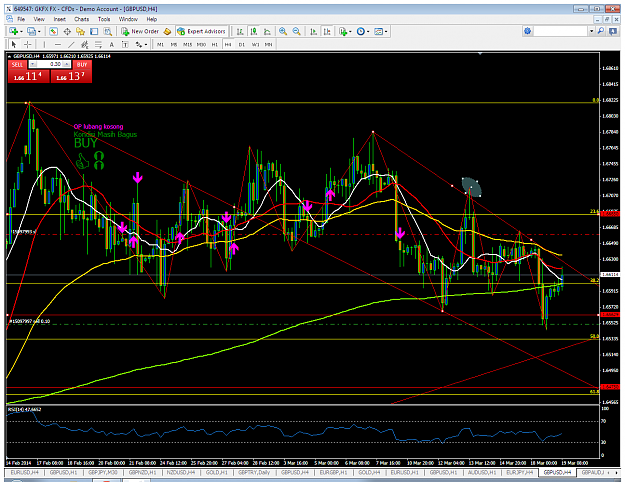Switch to the candlestick chart type

coord(254,31)
